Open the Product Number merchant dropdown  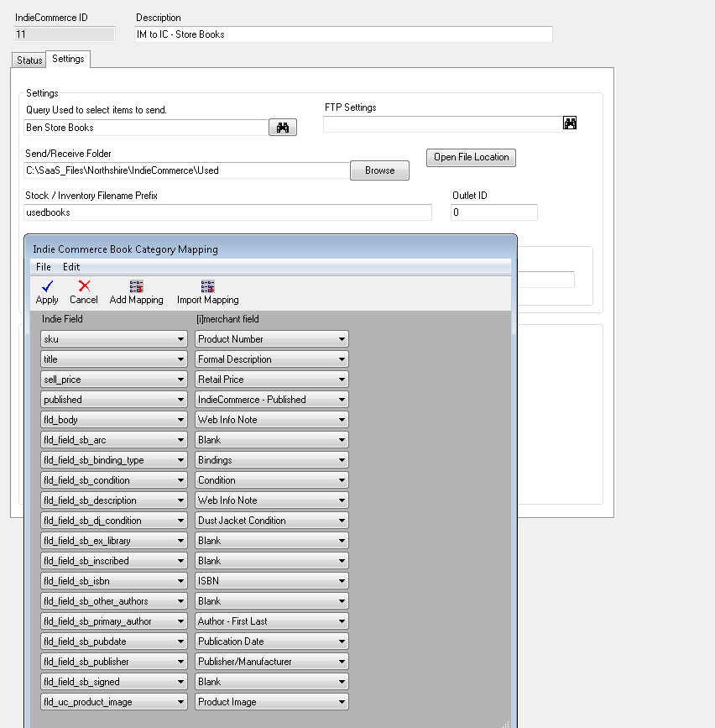pos(271,339)
